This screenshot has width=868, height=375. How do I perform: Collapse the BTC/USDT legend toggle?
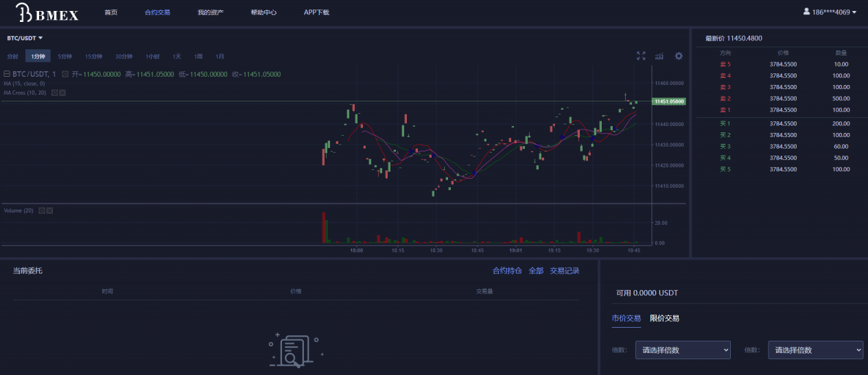click(7, 74)
